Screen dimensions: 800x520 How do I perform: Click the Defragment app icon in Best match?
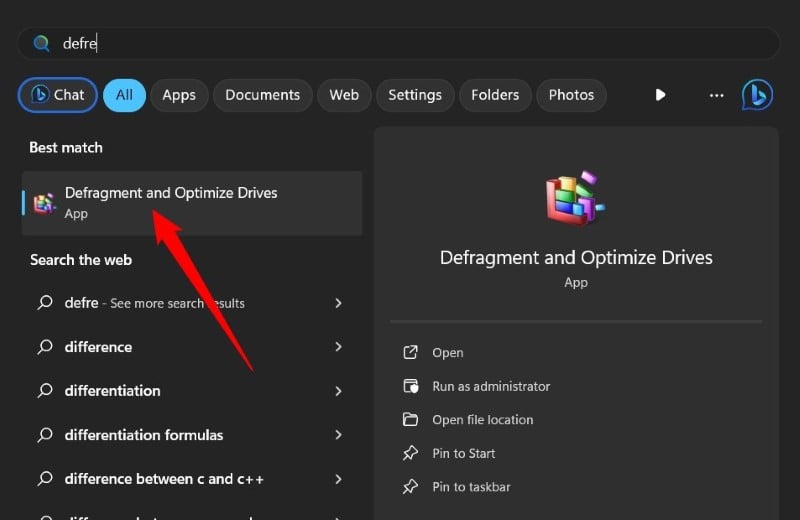(44, 203)
